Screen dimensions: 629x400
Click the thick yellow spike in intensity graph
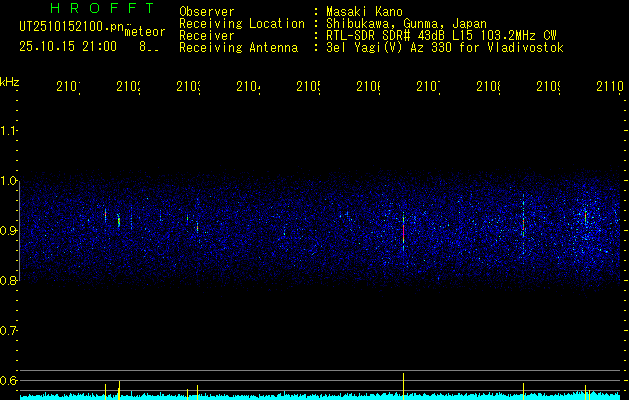pyautogui.click(x=119, y=390)
